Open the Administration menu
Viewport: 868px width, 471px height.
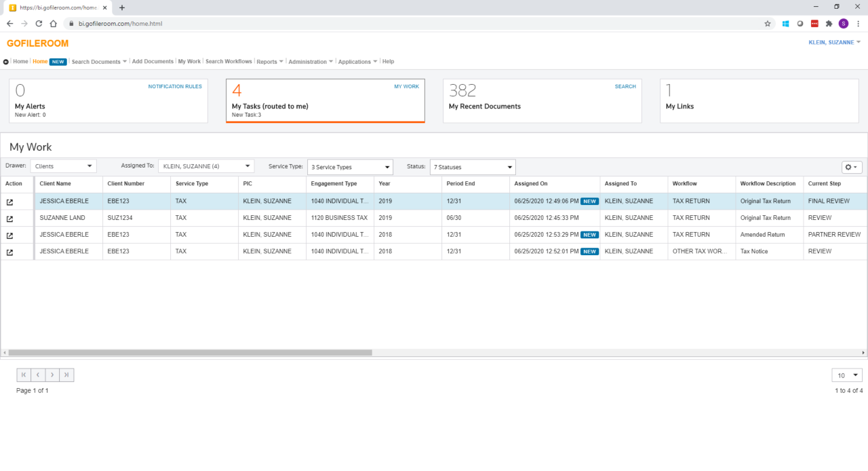[310, 62]
